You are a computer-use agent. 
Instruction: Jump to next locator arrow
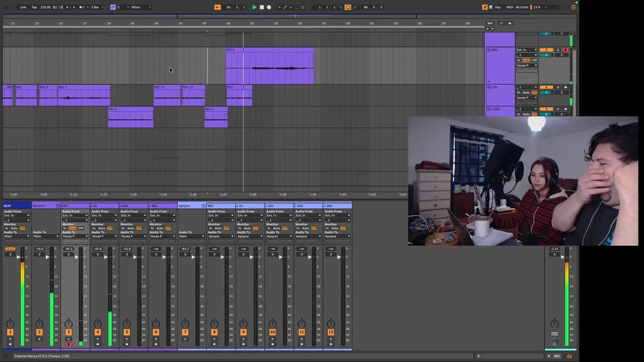coord(493,29)
